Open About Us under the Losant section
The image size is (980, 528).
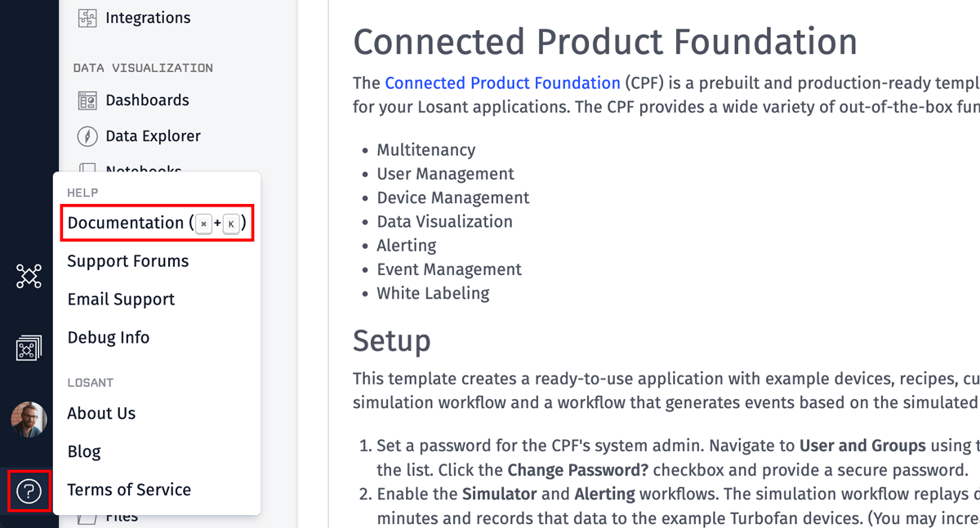click(101, 413)
